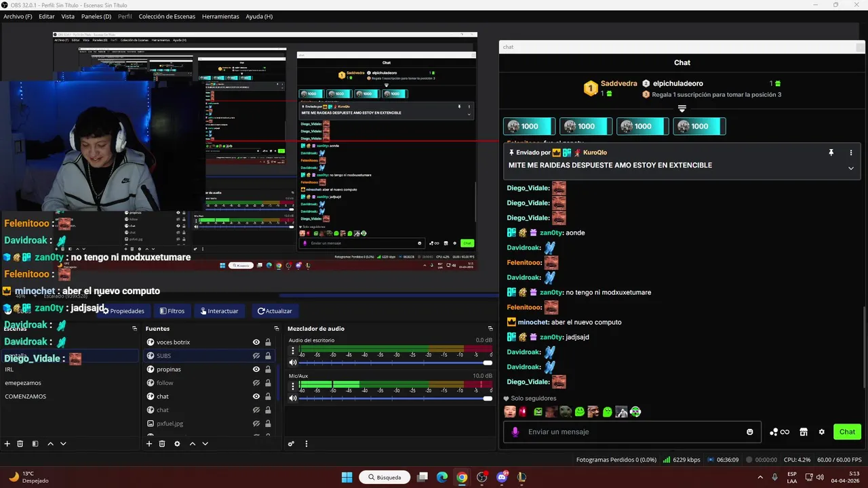
Task: Open the Archivo menu
Action: click(x=18, y=16)
